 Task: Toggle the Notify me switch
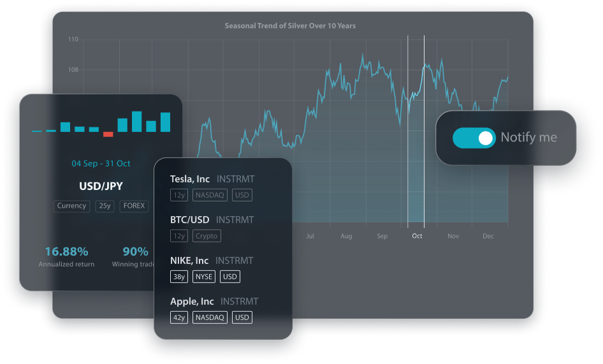pos(474,138)
